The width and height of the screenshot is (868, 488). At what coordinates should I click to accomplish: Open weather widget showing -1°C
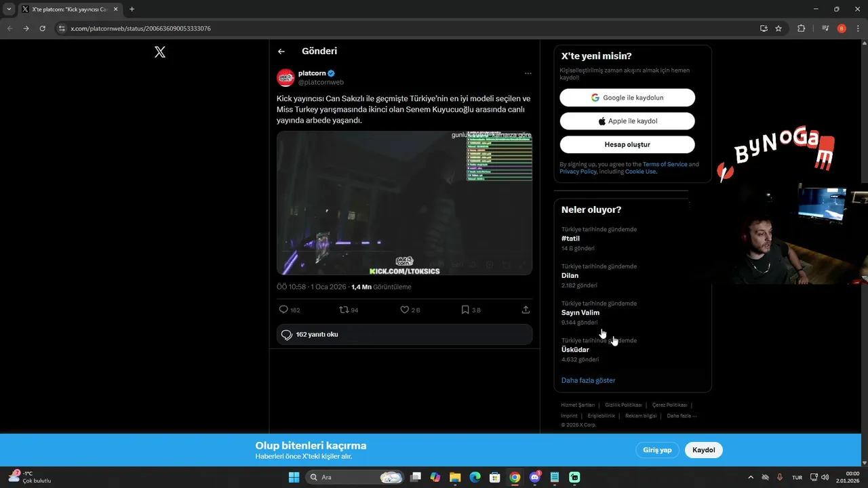coord(30,477)
